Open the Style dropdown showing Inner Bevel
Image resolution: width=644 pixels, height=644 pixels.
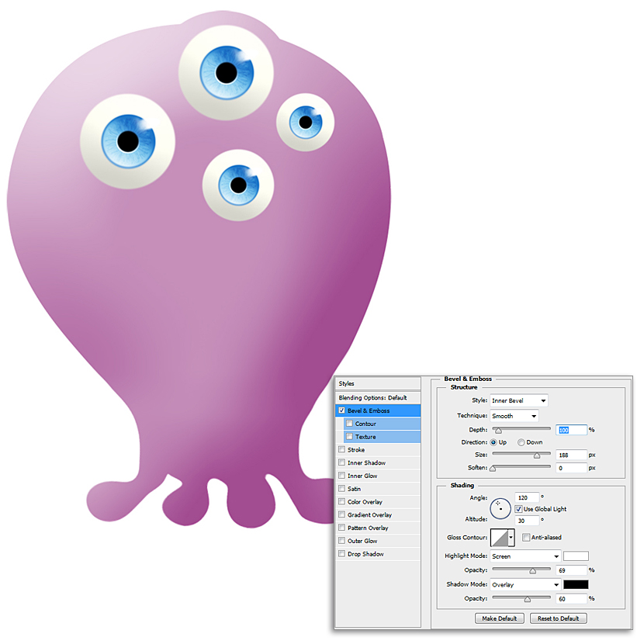[519, 400]
